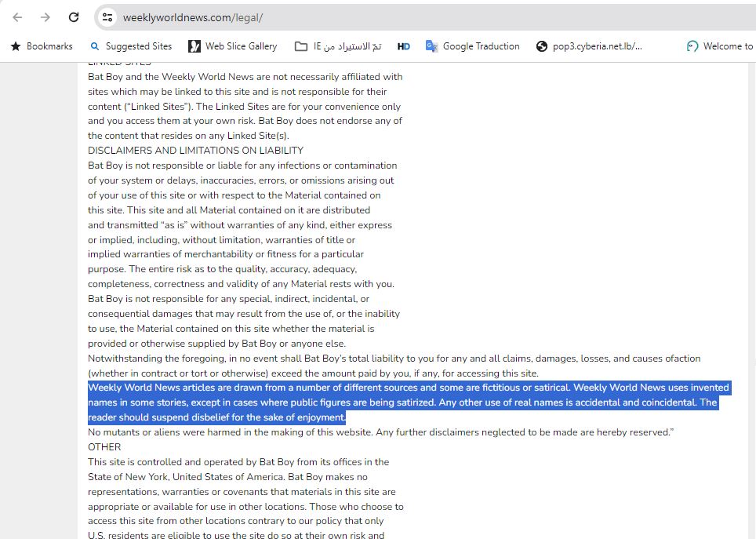Click the highlighted Weekly World News disclaimer text
Image resolution: width=756 pixels, height=539 pixels.
pos(408,402)
